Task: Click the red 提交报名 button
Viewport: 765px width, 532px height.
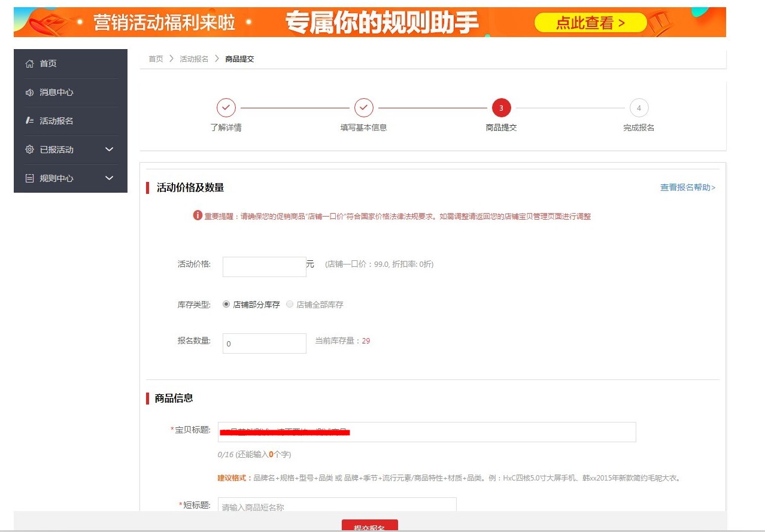Action: click(x=370, y=525)
